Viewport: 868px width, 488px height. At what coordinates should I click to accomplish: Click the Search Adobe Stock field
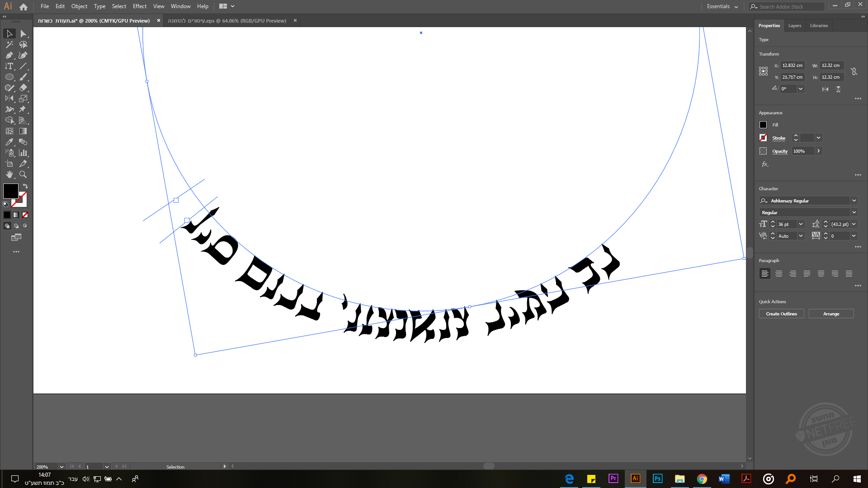click(787, 6)
